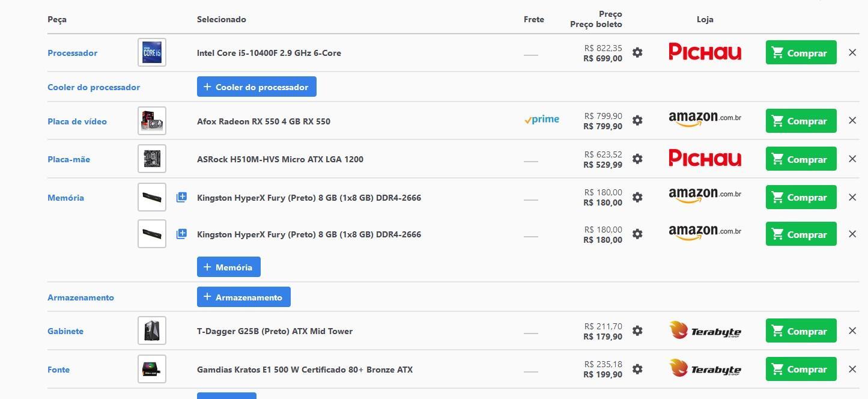This screenshot has width=868, height=399.
Task: Click the R$ 699,00 processor boleto price
Action: (602, 58)
